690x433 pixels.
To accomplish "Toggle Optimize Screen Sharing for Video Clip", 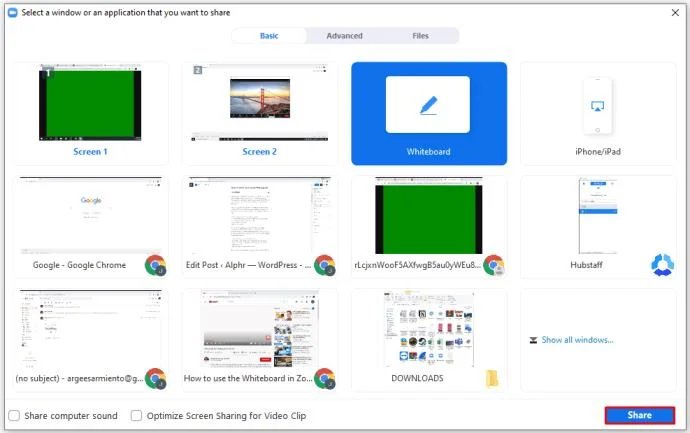I will click(x=136, y=415).
